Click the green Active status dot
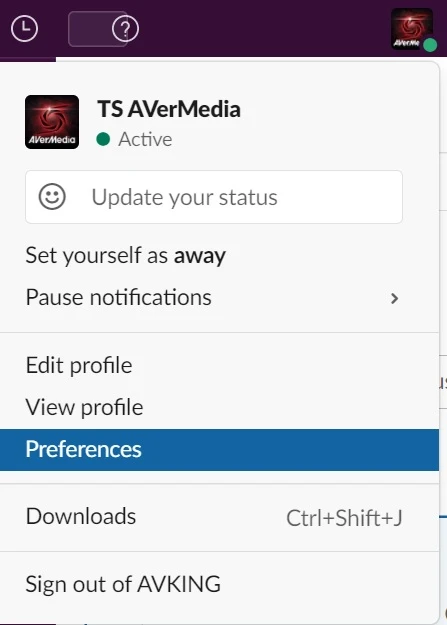This screenshot has height=625, width=447. 103,139
